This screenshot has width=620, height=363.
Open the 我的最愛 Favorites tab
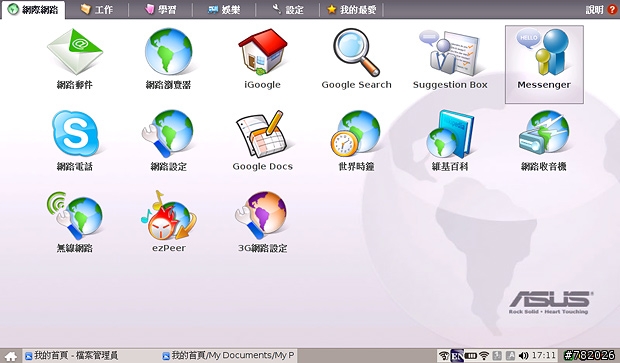click(352, 9)
